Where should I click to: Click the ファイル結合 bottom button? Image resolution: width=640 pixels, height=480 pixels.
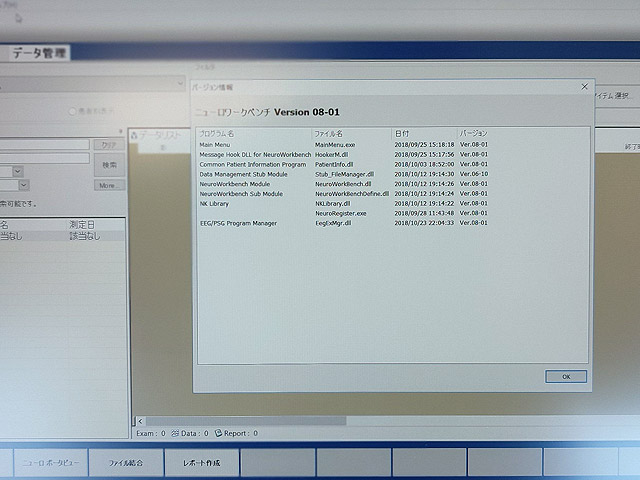click(126, 463)
